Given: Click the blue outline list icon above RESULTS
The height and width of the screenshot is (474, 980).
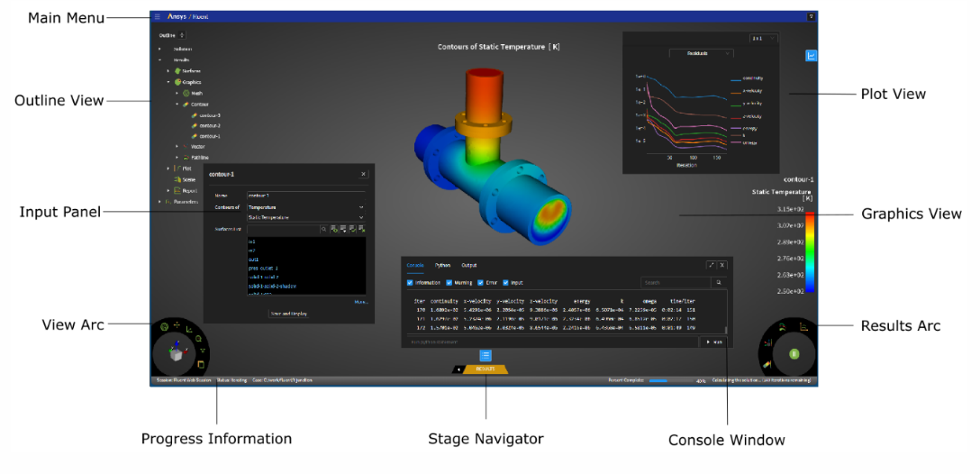Looking at the screenshot, I should (x=485, y=355).
